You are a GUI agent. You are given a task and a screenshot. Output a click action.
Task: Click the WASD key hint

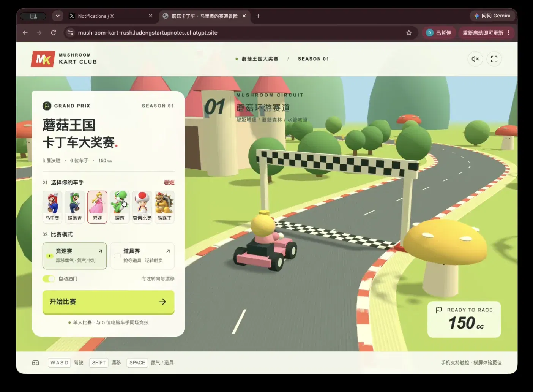click(59, 363)
